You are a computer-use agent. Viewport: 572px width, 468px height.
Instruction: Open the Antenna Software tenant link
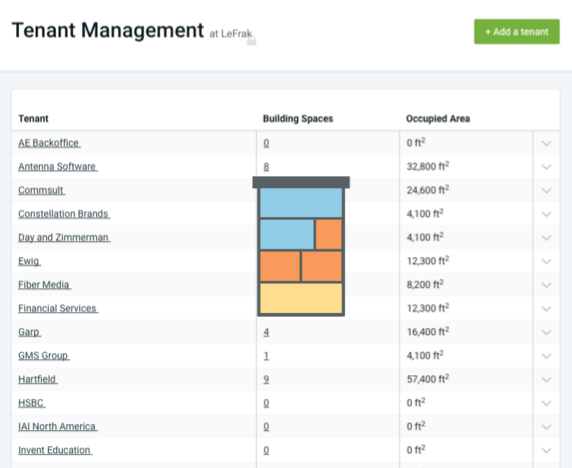pos(58,167)
